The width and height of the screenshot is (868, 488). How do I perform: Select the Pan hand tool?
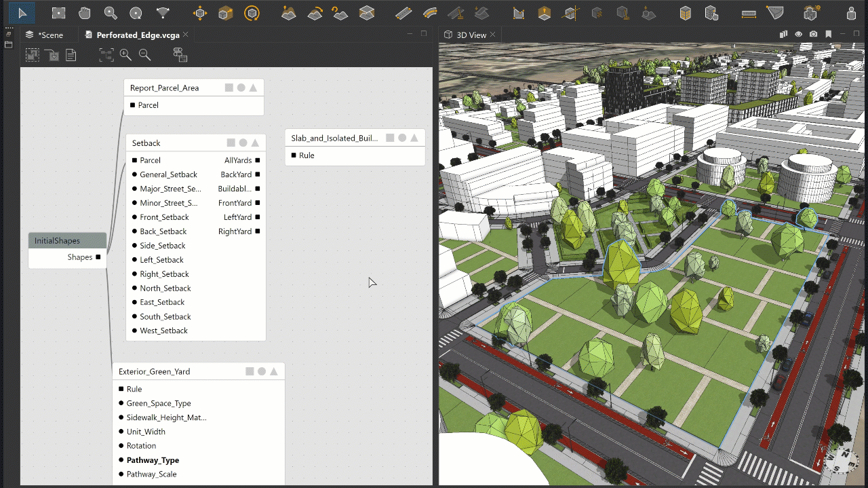(x=84, y=13)
